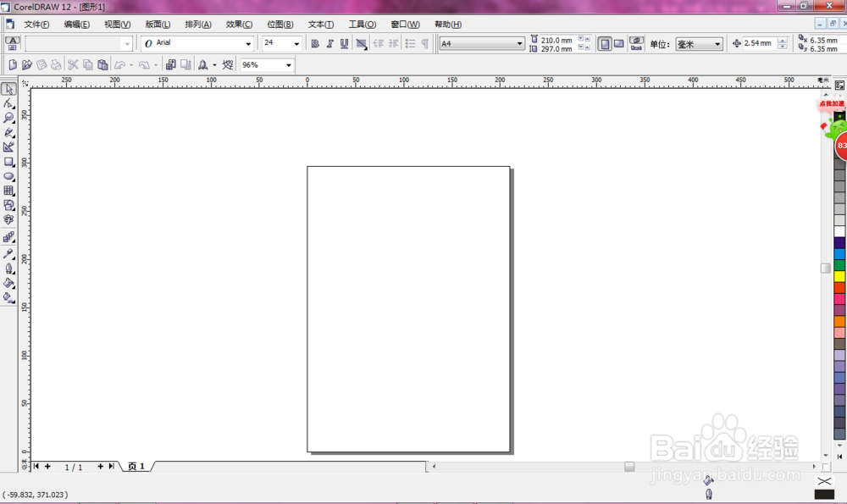Open the 效果(C) menu
The width and height of the screenshot is (847, 504).
click(x=239, y=25)
